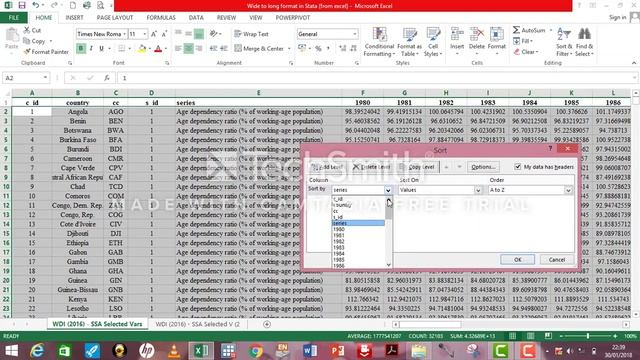This screenshot has width=640, height=360.
Task: Open the font name dropdown
Action: click(x=124, y=34)
